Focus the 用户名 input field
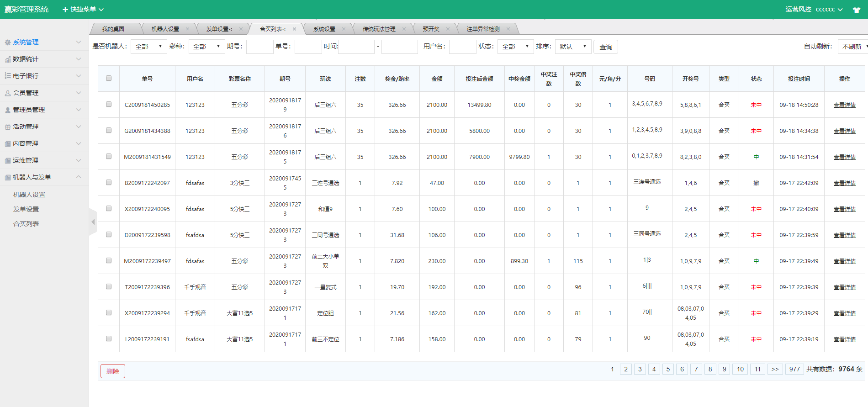Image resolution: width=868 pixels, height=407 pixels. 462,47
